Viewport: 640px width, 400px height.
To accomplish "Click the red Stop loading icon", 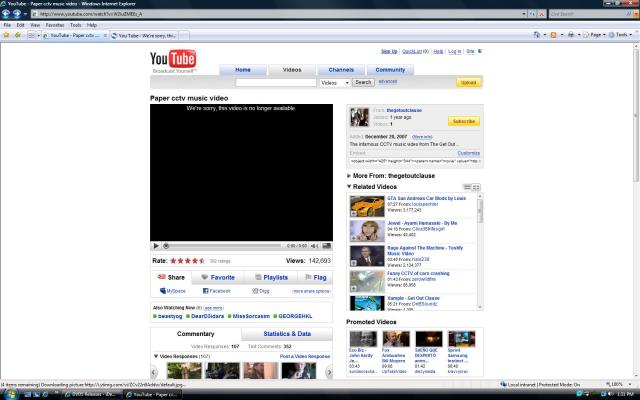I will pos(542,14).
